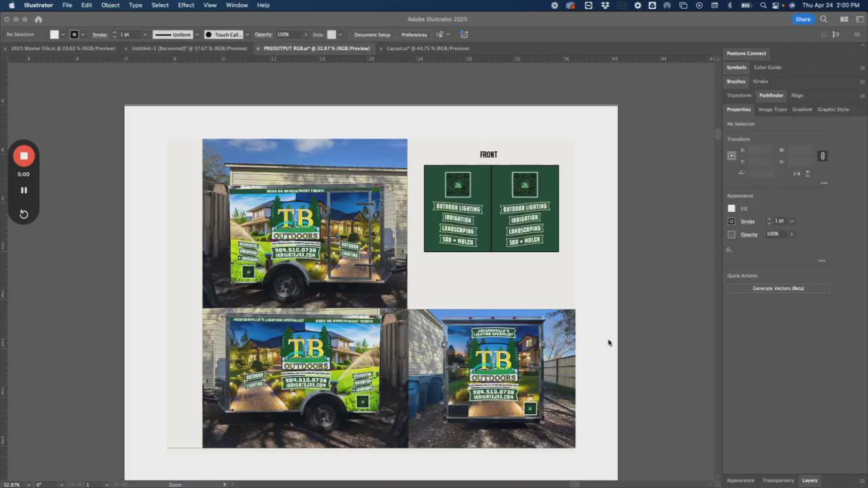Open Dropbox in the macOS menu bar
This screenshot has height=488, width=868.
[605, 5]
